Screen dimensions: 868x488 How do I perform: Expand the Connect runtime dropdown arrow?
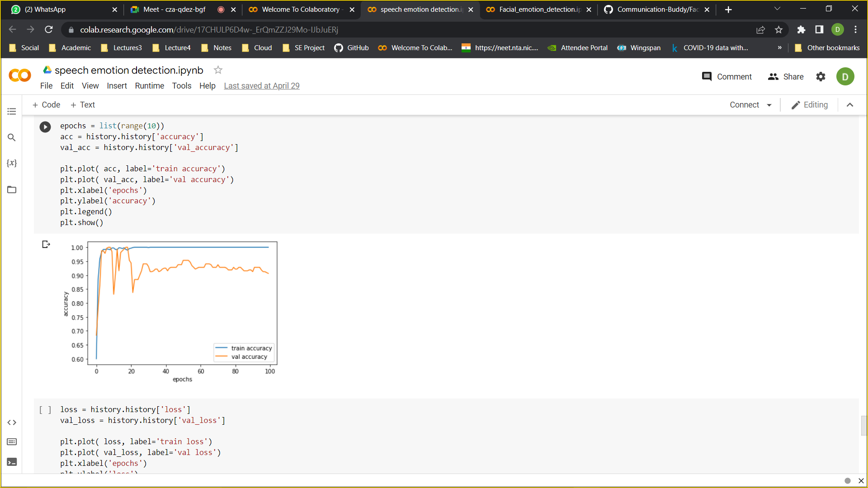tap(769, 105)
